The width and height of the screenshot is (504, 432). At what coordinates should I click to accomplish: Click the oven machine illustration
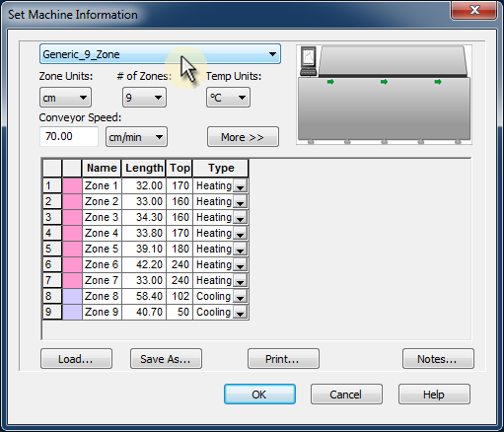coord(384,95)
